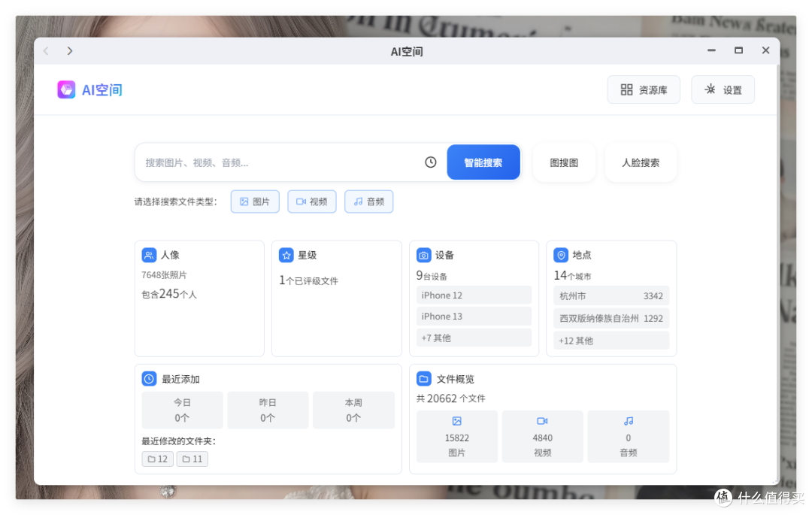Screen dimensions: 812x515
Task: Click 本周 0个 recent tile
Action: click(353, 410)
